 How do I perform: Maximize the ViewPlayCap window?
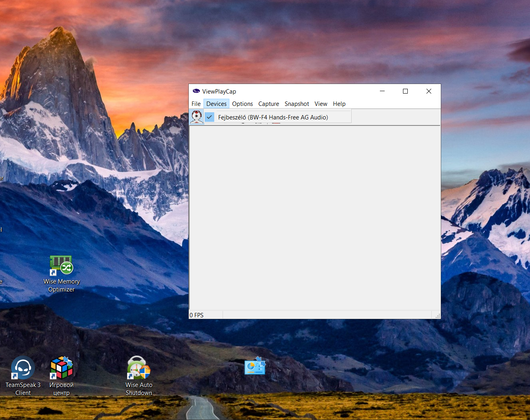pyautogui.click(x=405, y=91)
